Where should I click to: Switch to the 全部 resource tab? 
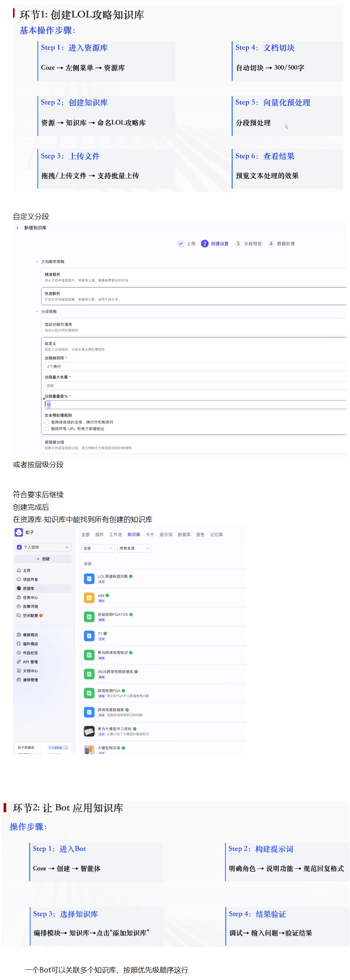tap(86, 535)
